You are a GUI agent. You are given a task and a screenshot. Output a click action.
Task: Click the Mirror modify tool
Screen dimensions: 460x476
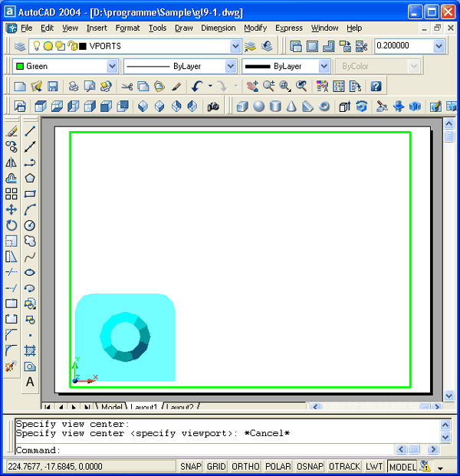coord(11,162)
